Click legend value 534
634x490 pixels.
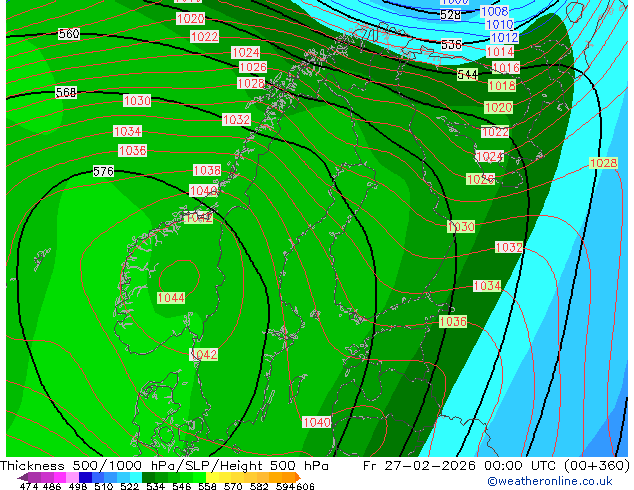click(x=156, y=486)
